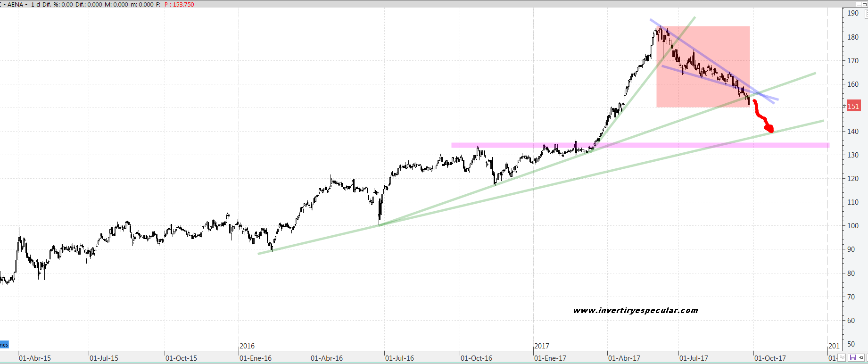Maximize the AENA chart window
Viewport: 868px width, 364px height.
[865, 4]
